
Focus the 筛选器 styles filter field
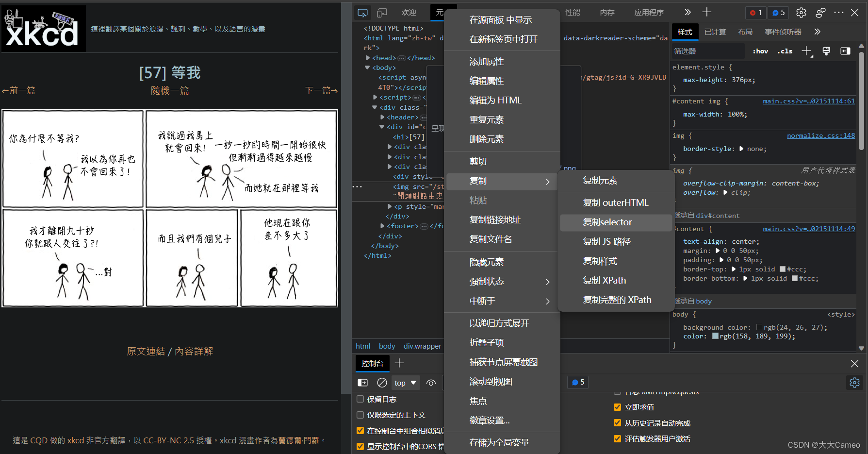[708, 51]
